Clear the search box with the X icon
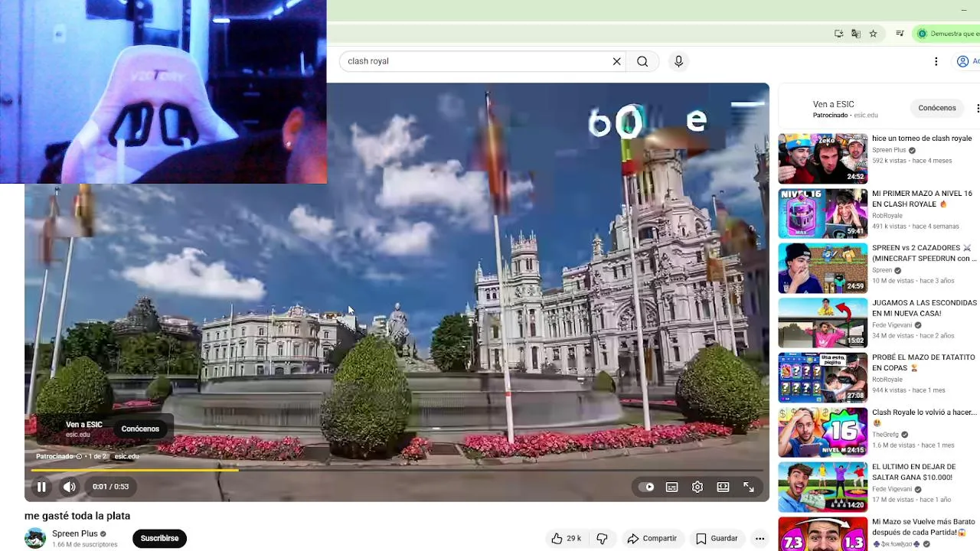This screenshot has width=980, height=551. [x=616, y=61]
